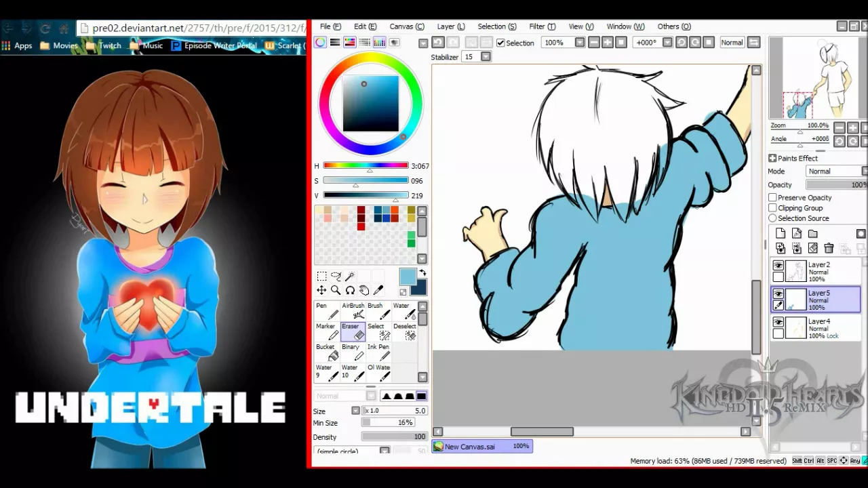The height and width of the screenshot is (488, 868).
Task: Open the layer Mode dropdown
Action: pos(836,171)
